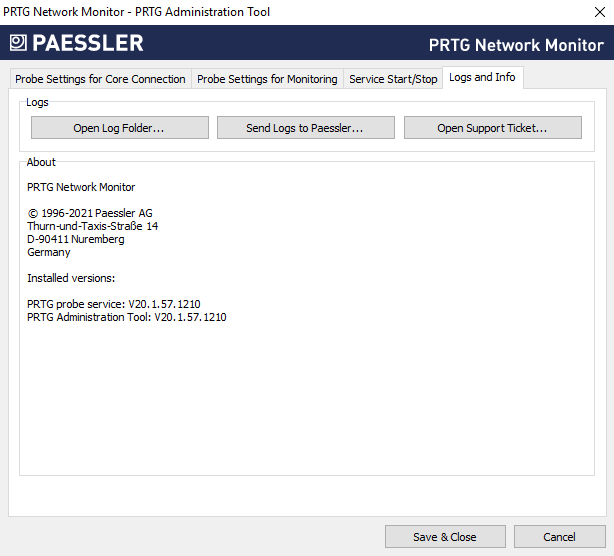Click the window title bar text

(x=136, y=12)
